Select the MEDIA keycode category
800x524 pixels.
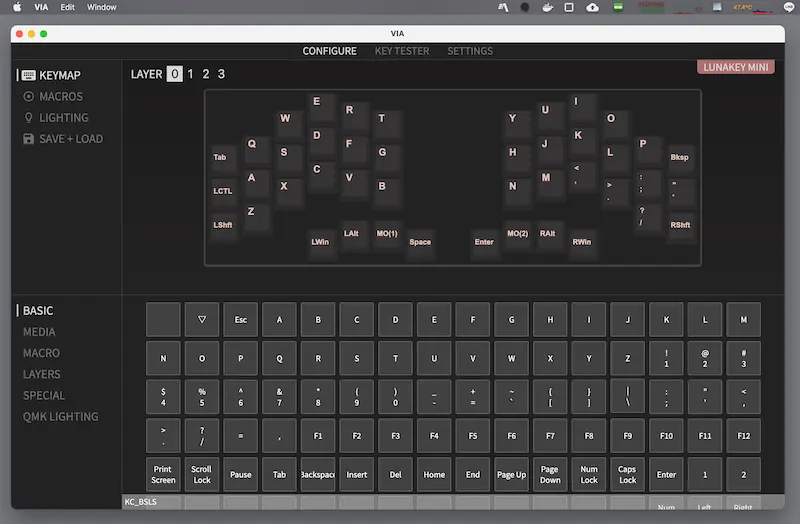click(39, 332)
